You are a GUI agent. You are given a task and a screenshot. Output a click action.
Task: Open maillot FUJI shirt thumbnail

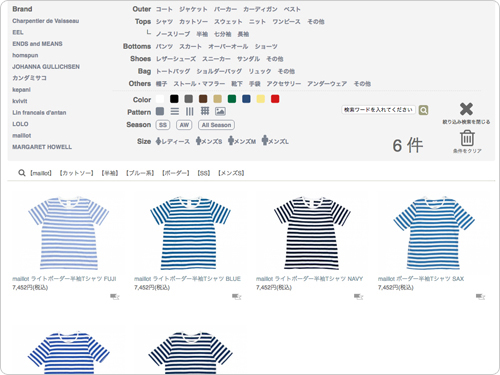coord(69,233)
